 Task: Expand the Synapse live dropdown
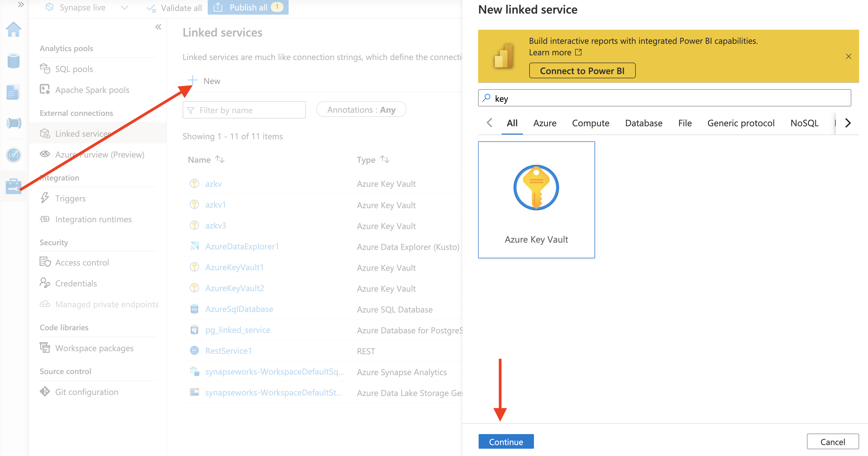[124, 7]
